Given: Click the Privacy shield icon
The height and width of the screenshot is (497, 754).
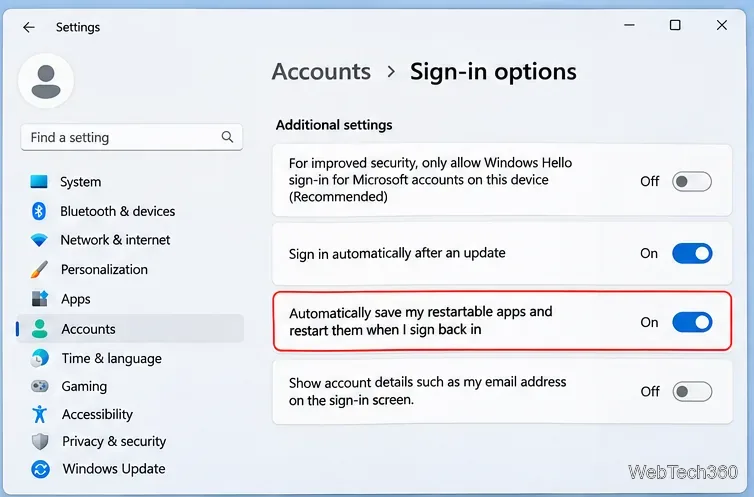Looking at the screenshot, I should point(40,441).
